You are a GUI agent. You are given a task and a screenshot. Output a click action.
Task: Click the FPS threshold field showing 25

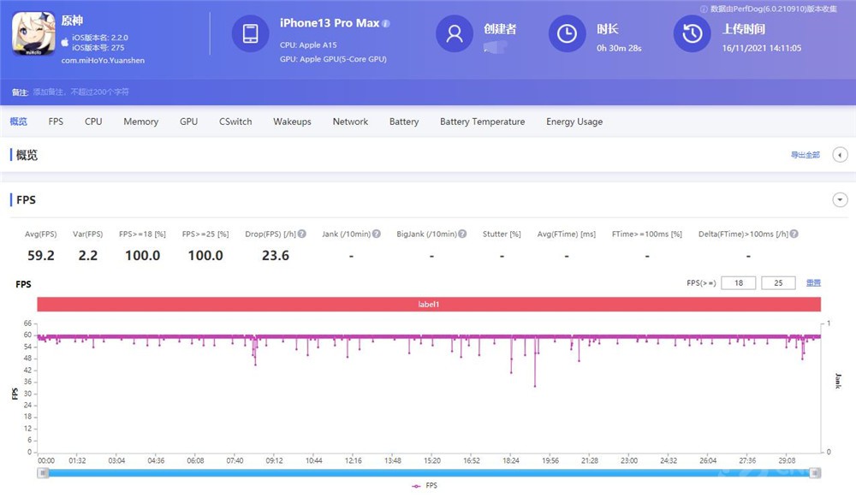pyautogui.click(x=778, y=282)
